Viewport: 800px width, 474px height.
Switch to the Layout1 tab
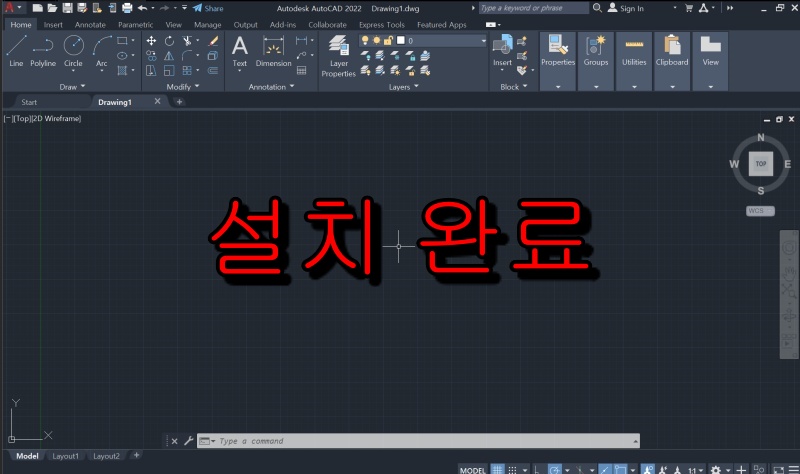point(65,456)
